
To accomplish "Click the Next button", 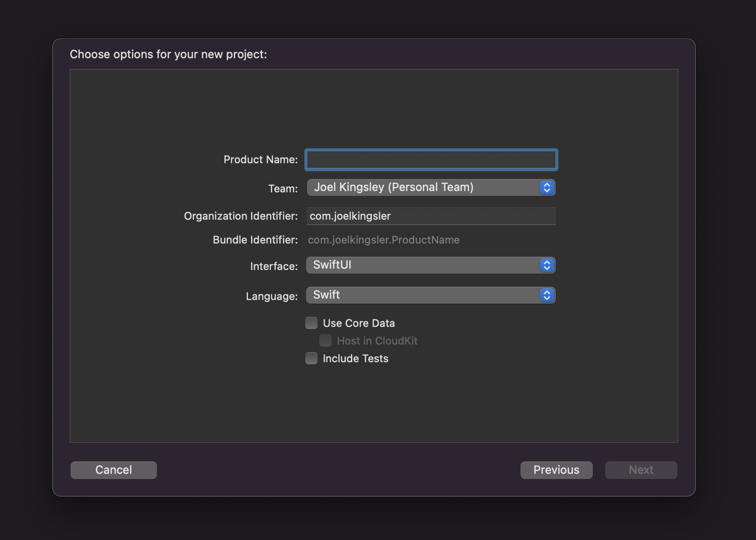I will [x=641, y=470].
